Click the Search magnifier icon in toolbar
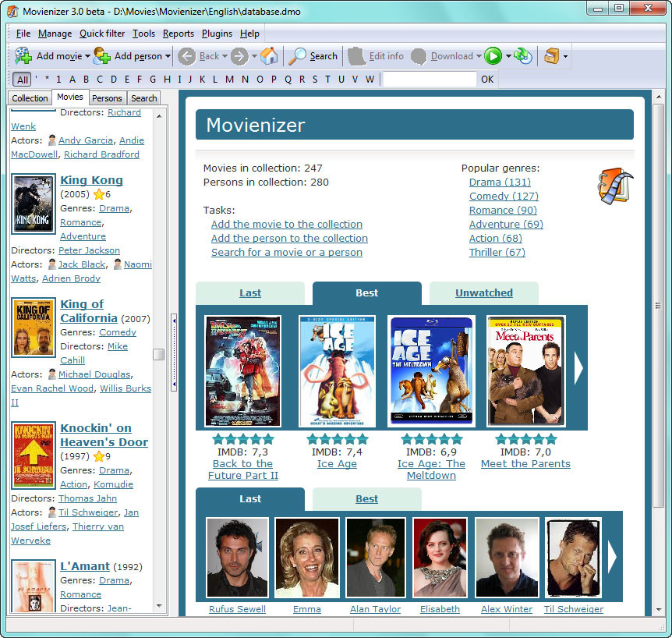 pyautogui.click(x=297, y=56)
